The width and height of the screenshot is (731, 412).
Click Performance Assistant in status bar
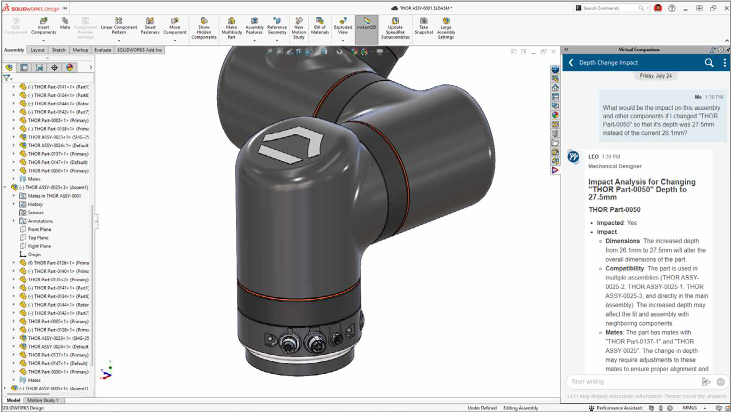(616, 408)
